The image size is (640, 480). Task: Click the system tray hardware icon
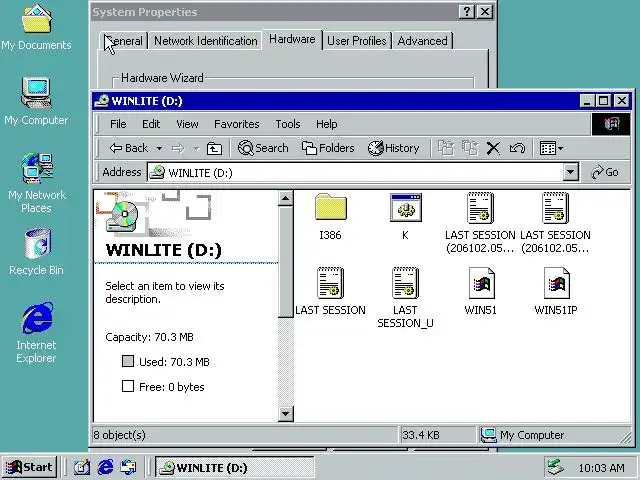(556, 467)
